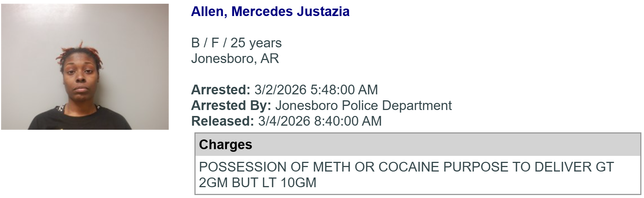Click the release date "3/4/2026"

pyautogui.click(x=284, y=121)
